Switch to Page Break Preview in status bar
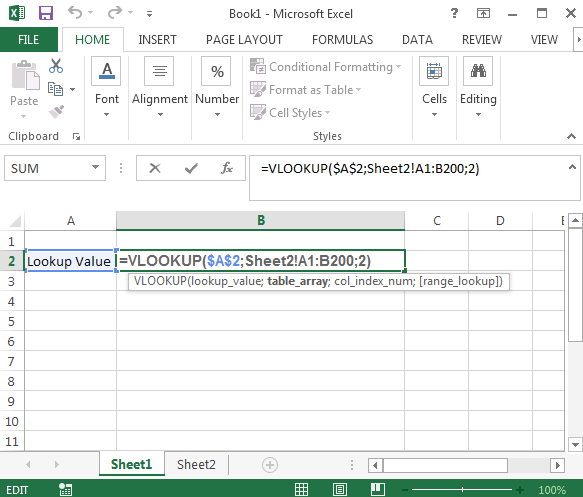583x497 pixels. tap(377, 489)
